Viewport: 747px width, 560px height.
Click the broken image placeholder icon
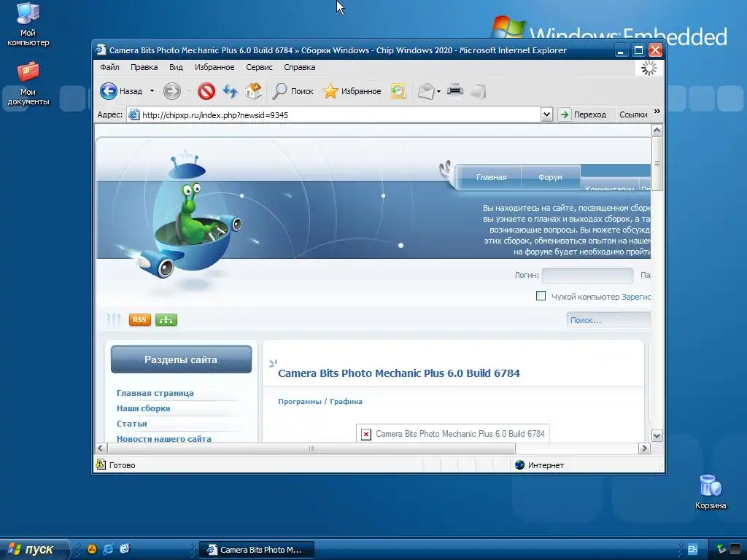click(366, 435)
